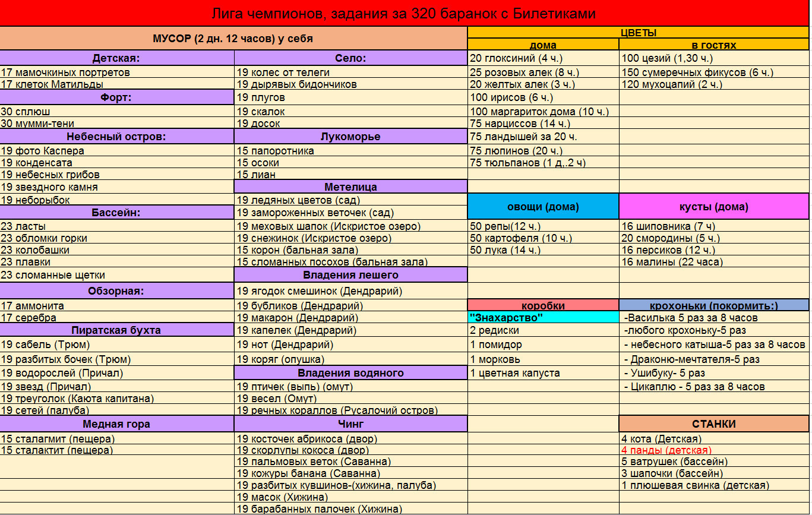Click cell "19 колес от телеги"
812x515 pixels.
pyautogui.click(x=350, y=72)
